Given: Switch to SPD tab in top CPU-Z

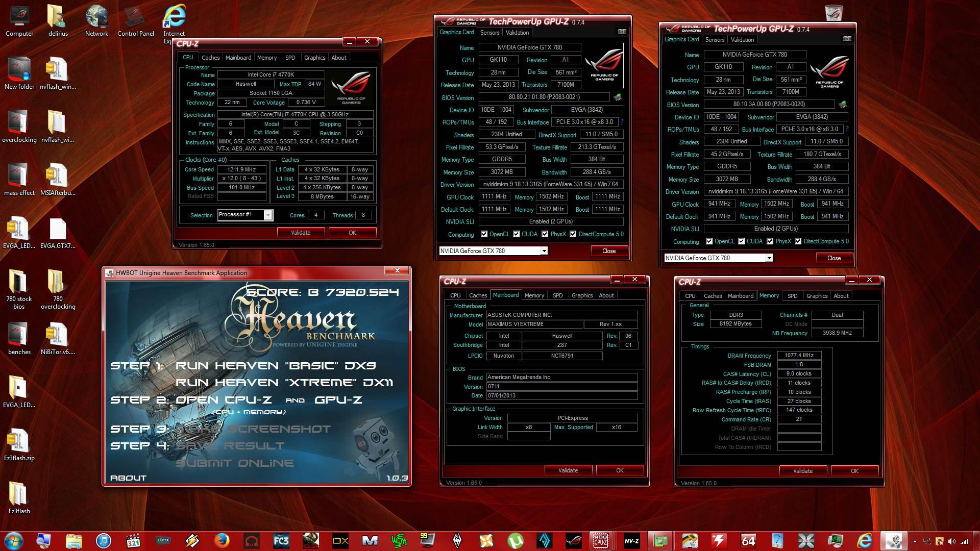Looking at the screenshot, I should pyautogui.click(x=290, y=58).
